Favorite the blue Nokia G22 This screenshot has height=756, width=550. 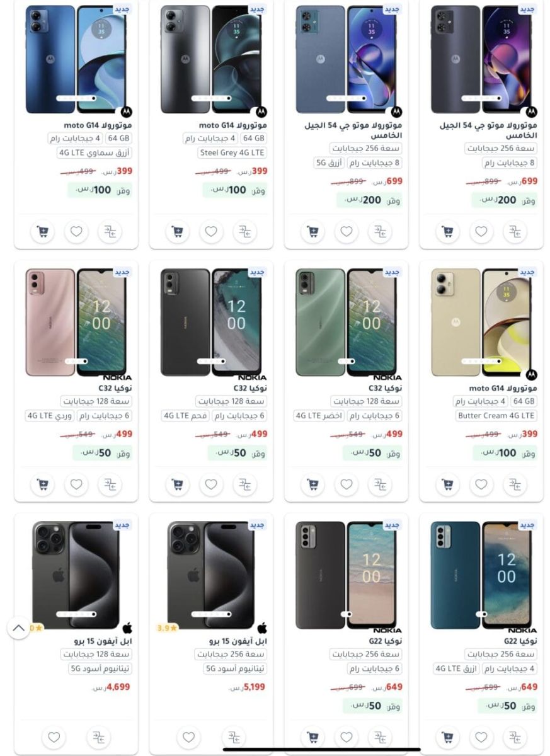pos(481,737)
